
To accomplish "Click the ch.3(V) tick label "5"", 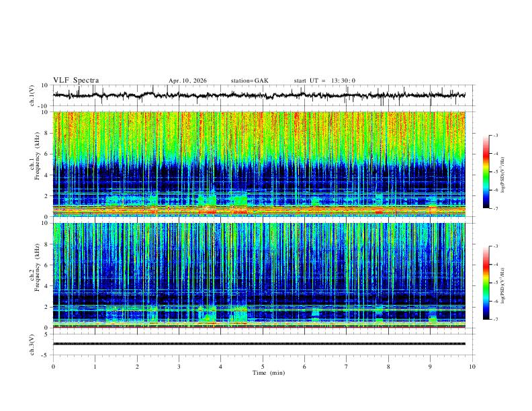I will 46,334.
